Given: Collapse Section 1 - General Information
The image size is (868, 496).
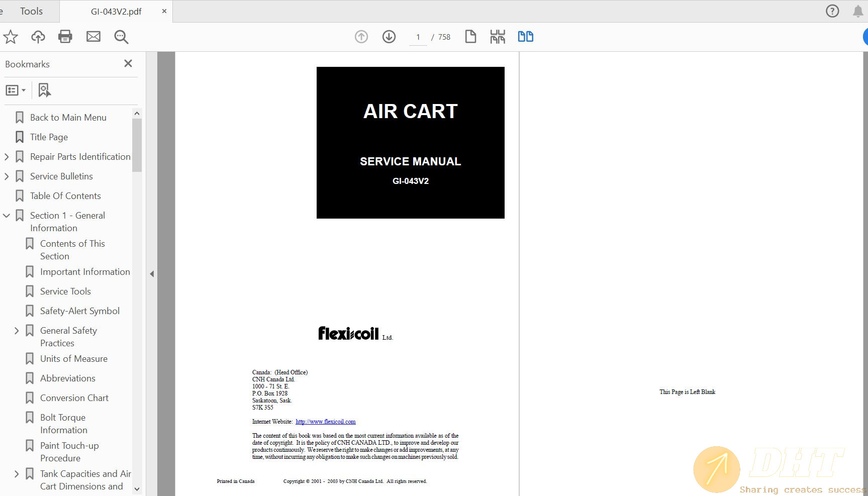Looking at the screenshot, I should pyautogui.click(x=7, y=216).
